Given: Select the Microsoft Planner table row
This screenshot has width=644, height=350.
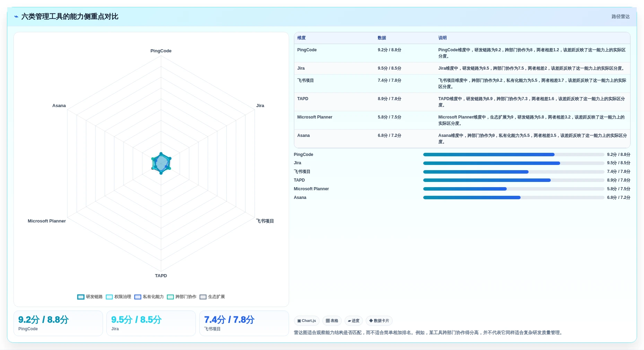Looking at the screenshot, I should (462, 120).
